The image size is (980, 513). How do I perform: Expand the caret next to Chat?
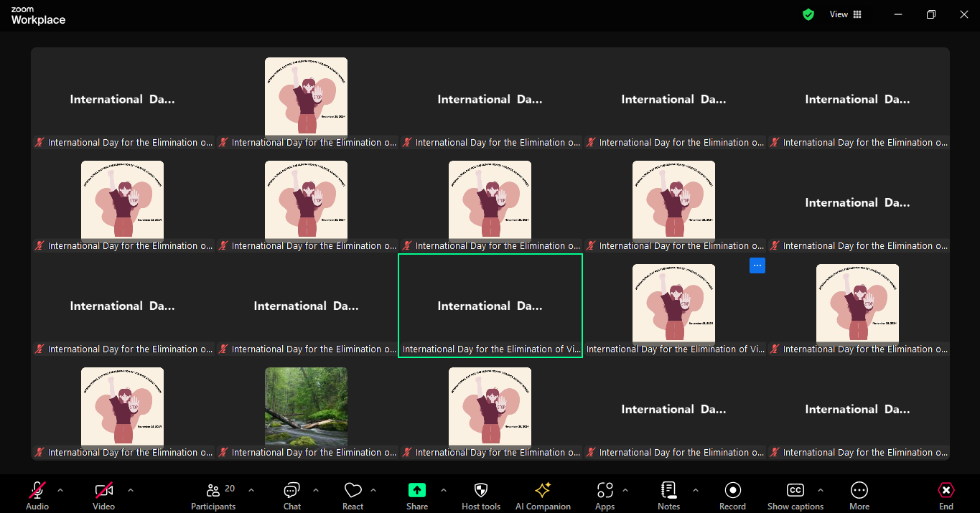point(316,490)
